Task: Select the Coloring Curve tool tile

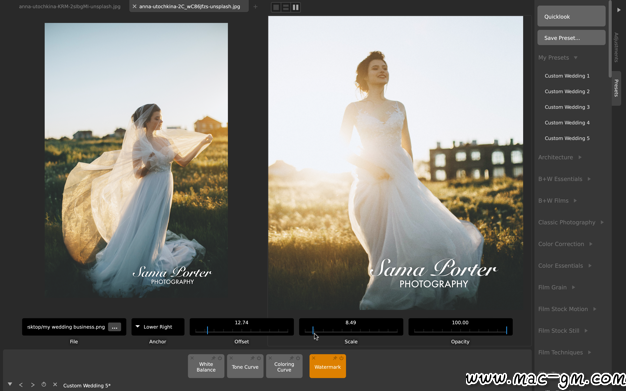Action: click(284, 367)
